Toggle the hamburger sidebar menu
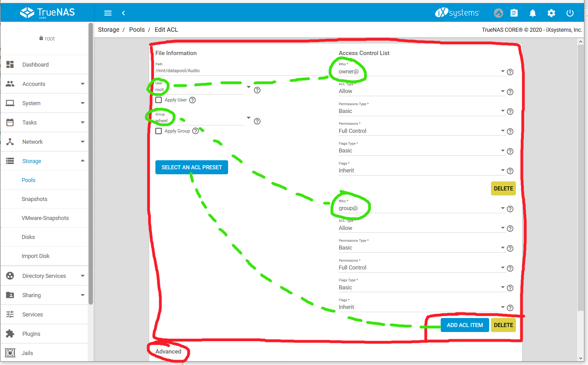This screenshot has width=588, height=365. point(108,13)
